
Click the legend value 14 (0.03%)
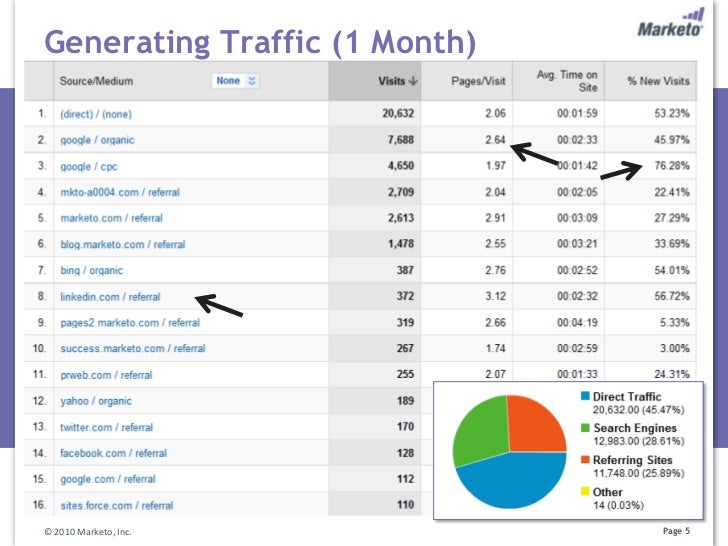618,505
